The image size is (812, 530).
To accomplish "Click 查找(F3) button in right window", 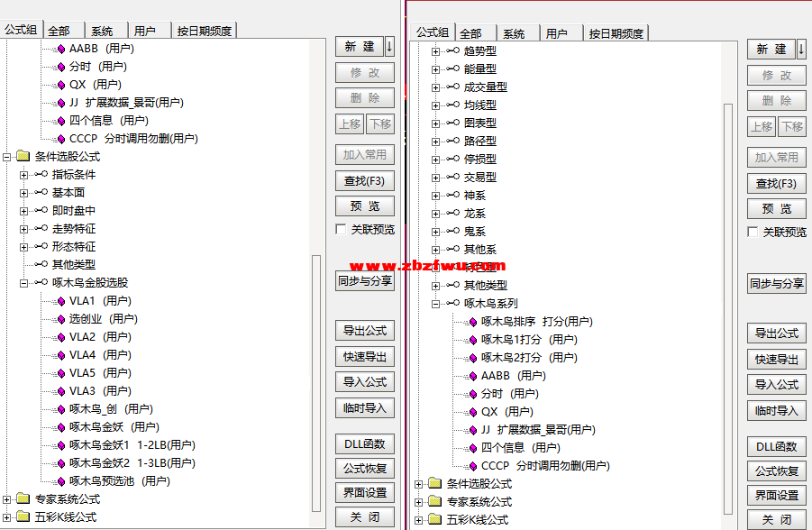I will (776, 183).
